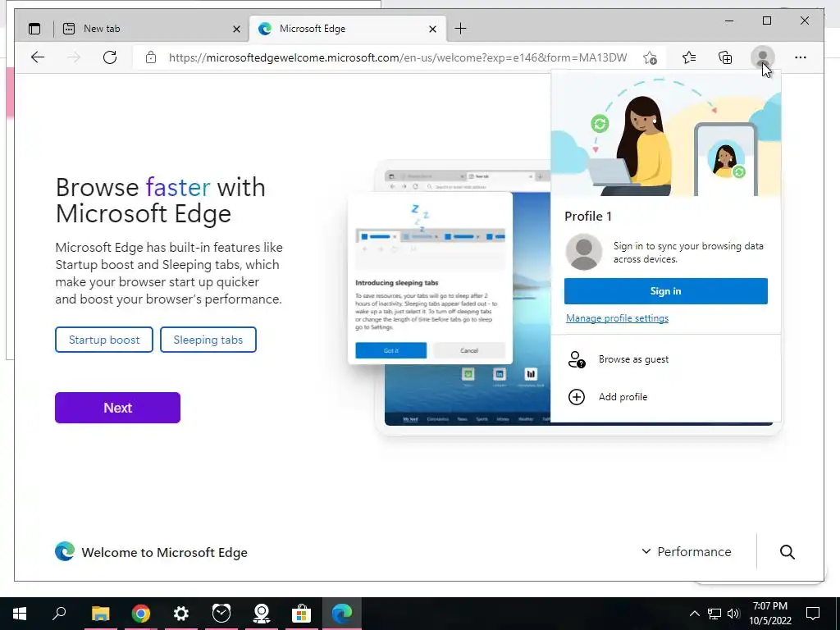Add this page to favorites
Screen dimensions: 840x630
tap(650, 57)
